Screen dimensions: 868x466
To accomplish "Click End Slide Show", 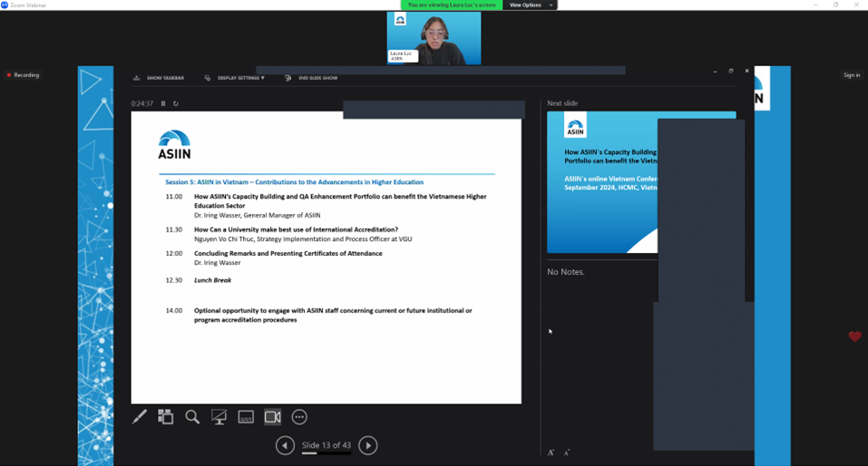I will click(317, 78).
